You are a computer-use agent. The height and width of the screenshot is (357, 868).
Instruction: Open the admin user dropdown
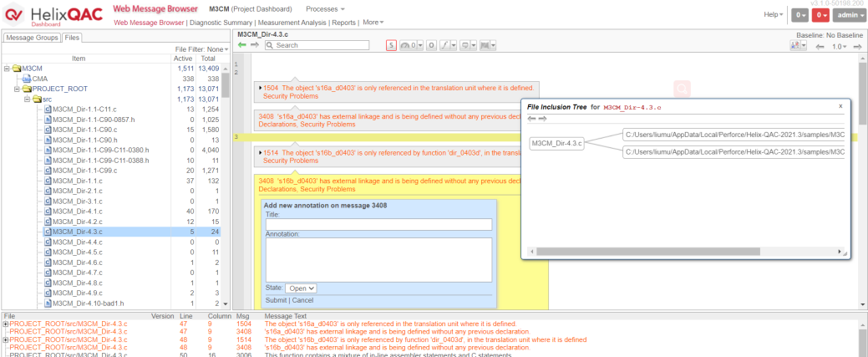tap(850, 14)
